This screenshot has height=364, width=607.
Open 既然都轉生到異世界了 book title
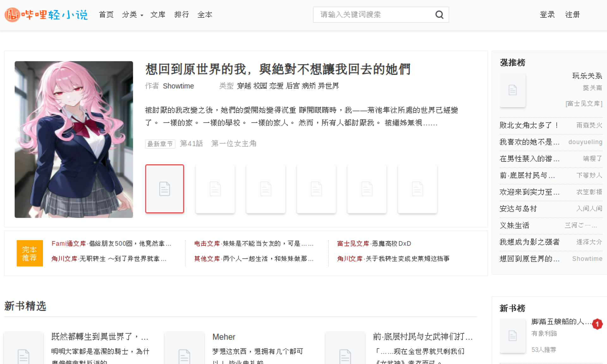(100, 337)
